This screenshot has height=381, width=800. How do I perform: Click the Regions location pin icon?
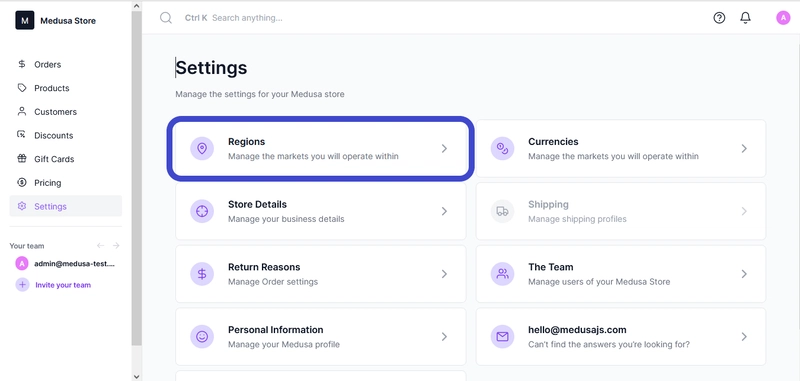pos(202,148)
